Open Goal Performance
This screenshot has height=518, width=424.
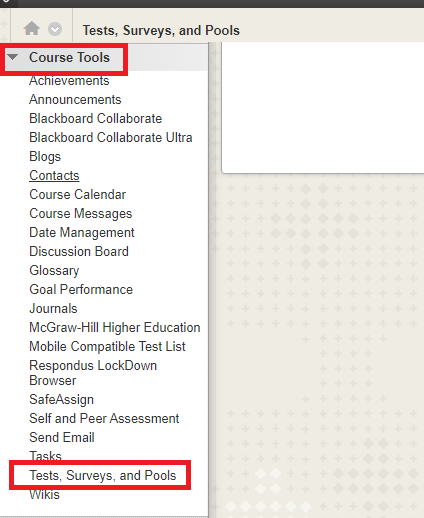pos(81,290)
